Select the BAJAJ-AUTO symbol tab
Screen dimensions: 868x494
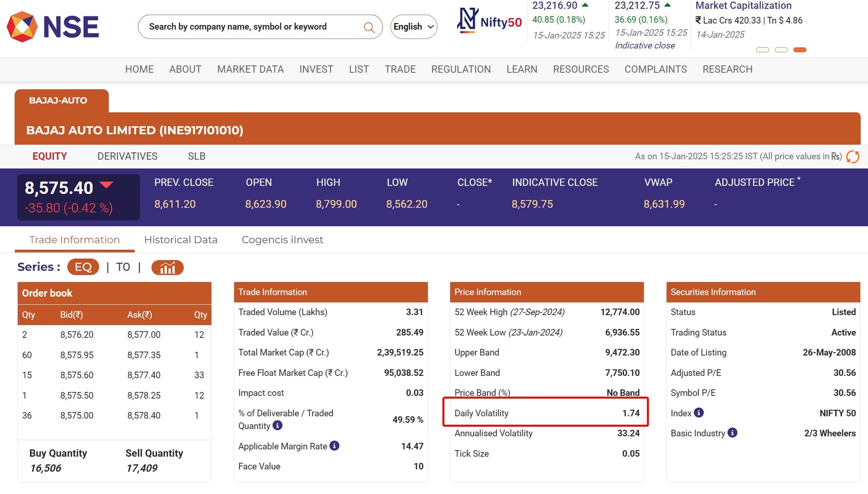61,100
